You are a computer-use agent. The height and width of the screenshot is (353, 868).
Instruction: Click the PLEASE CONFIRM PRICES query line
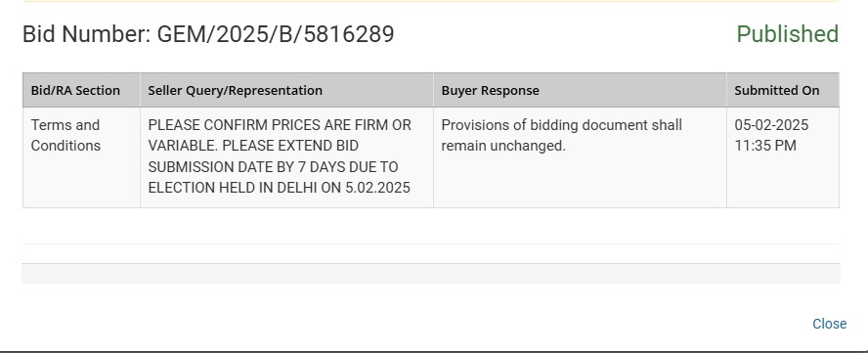click(x=280, y=125)
